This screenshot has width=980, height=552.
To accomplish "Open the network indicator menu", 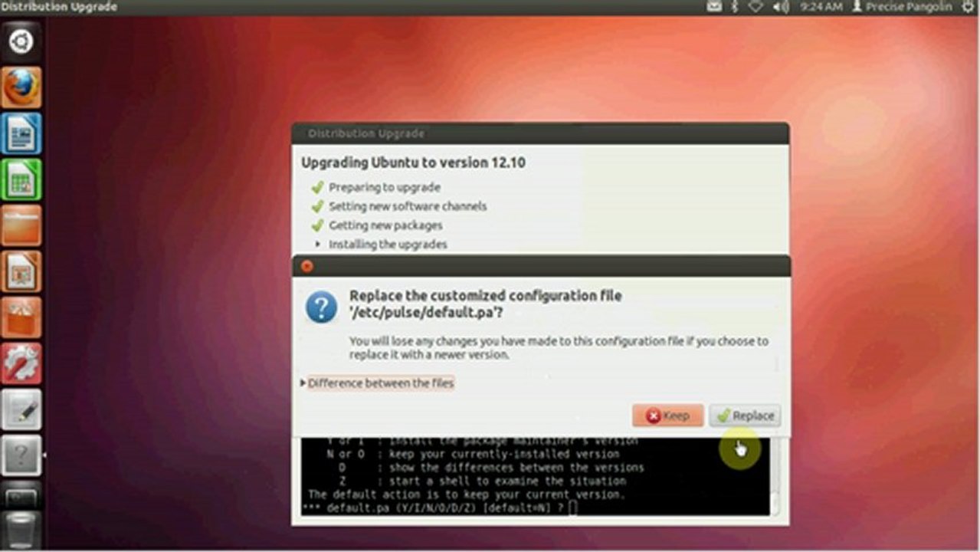I will pos(755,7).
